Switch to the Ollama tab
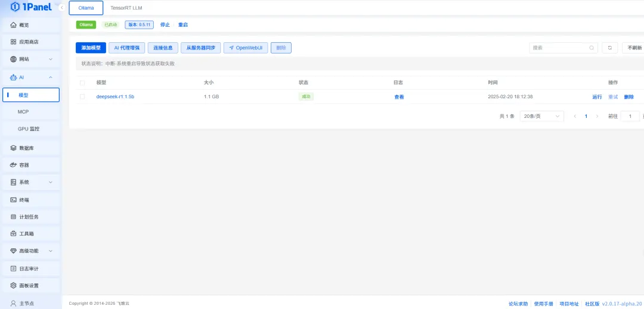 [x=86, y=8]
